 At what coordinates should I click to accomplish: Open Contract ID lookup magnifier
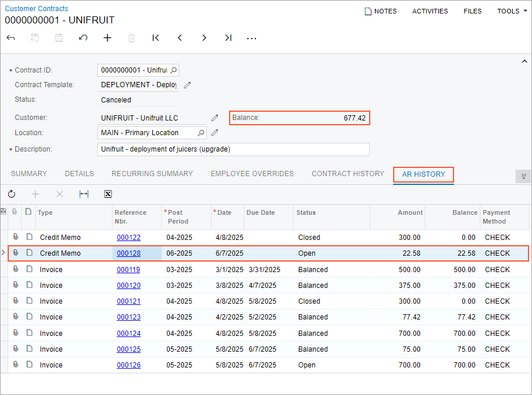173,70
